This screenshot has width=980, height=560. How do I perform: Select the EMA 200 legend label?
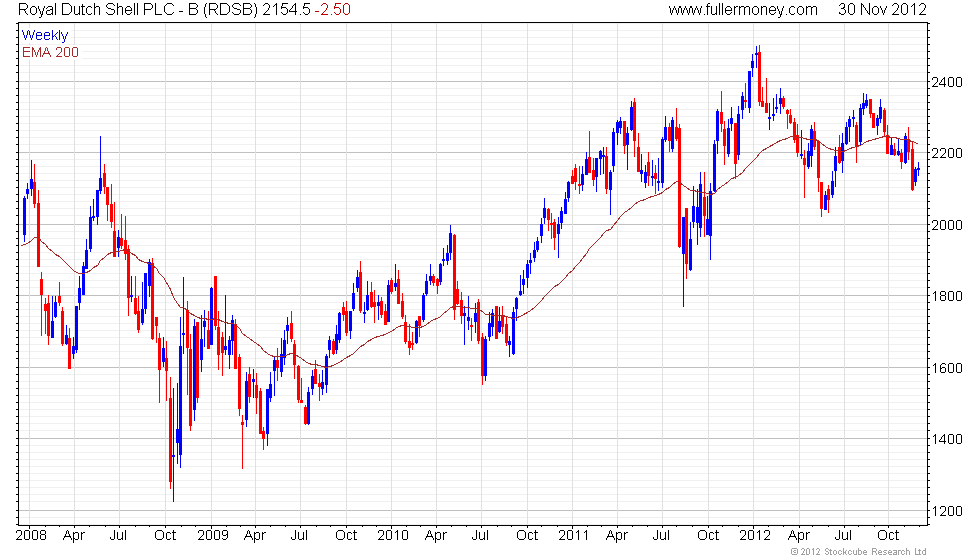coord(50,52)
